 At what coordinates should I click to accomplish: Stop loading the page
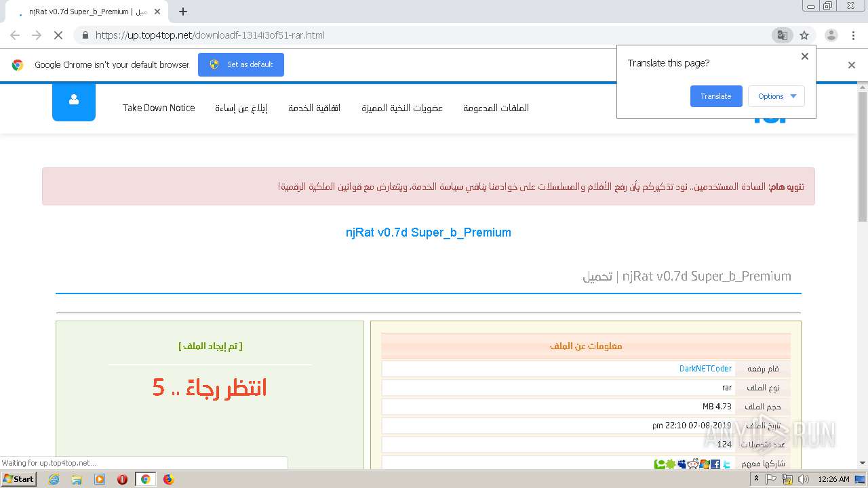(x=58, y=35)
